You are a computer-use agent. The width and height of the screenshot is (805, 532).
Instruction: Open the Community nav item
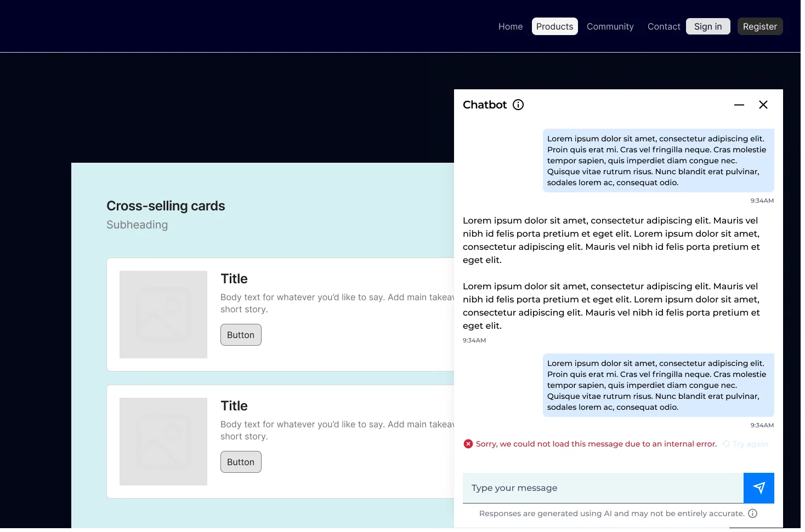[610, 26]
